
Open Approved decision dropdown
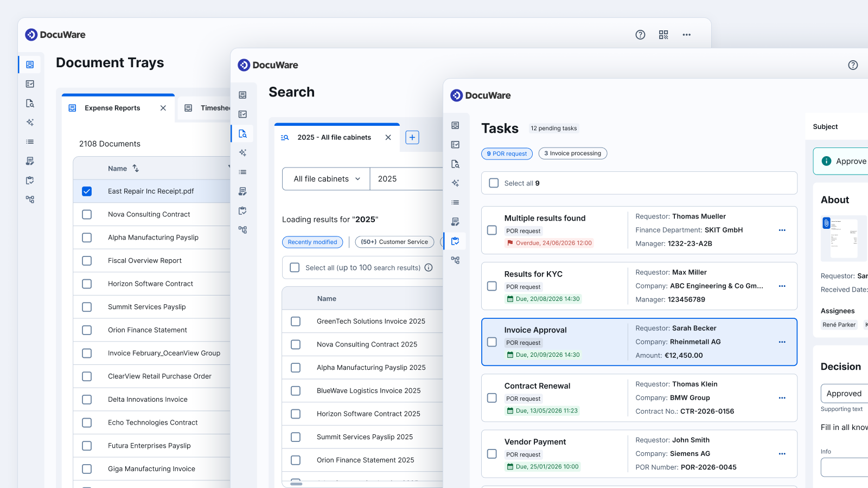point(844,394)
